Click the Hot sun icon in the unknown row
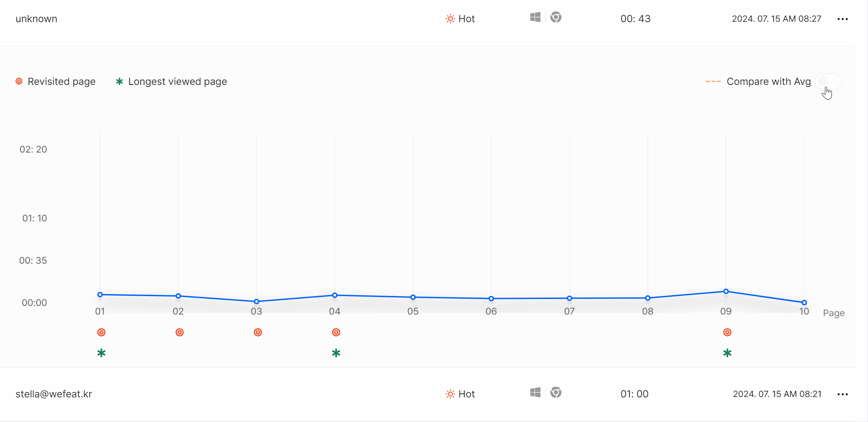This screenshot has height=422, width=868. point(450,19)
